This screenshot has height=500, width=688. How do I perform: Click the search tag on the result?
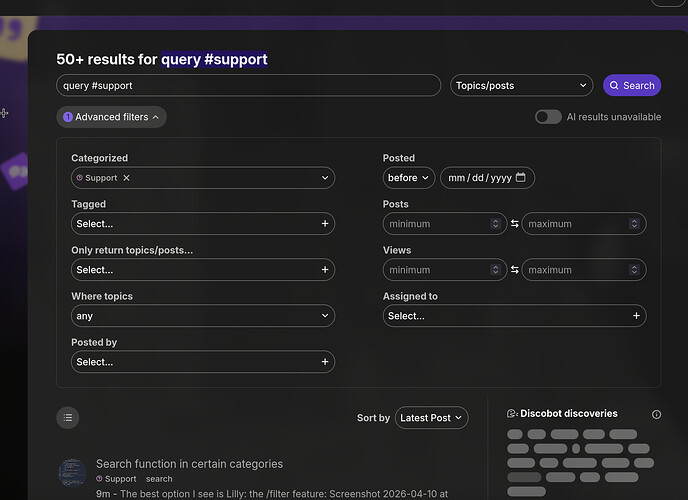(159, 479)
